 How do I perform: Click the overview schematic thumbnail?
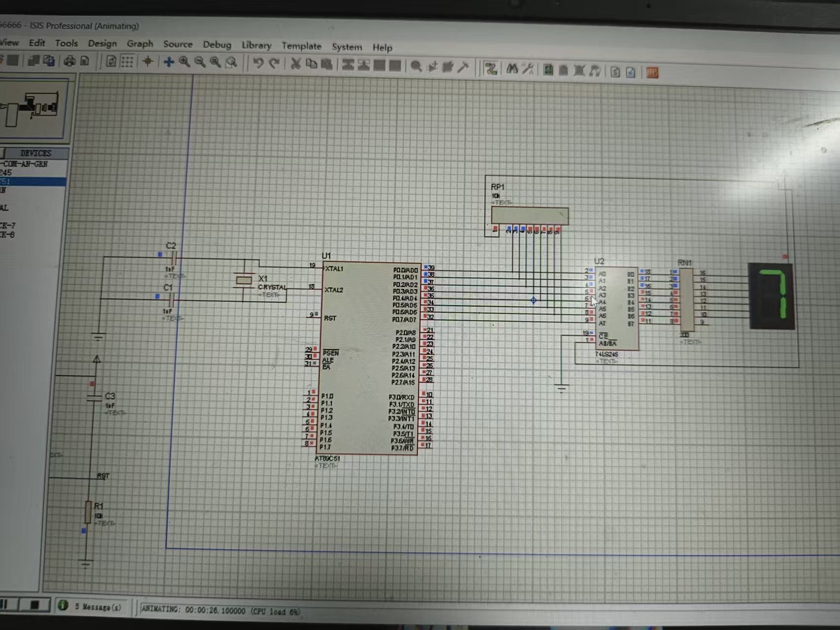pos(32,109)
